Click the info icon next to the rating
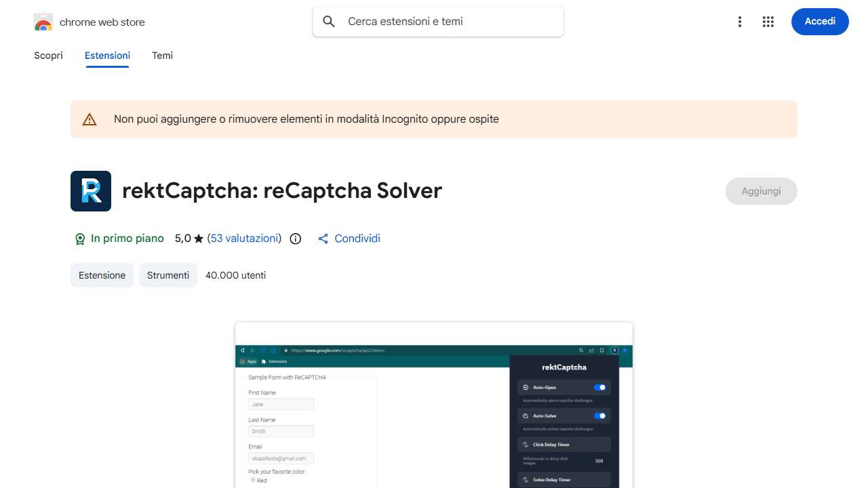Image resolution: width=868 pixels, height=488 pixels. [x=295, y=239]
